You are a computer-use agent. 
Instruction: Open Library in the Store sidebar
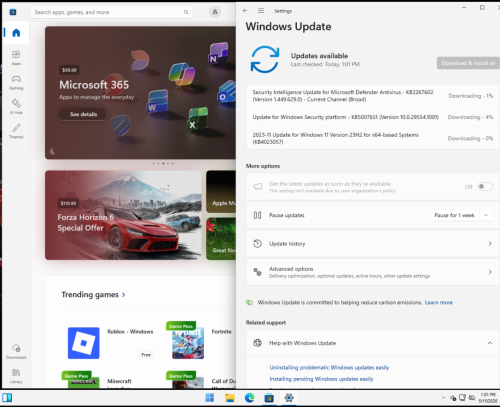click(x=16, y=376)
